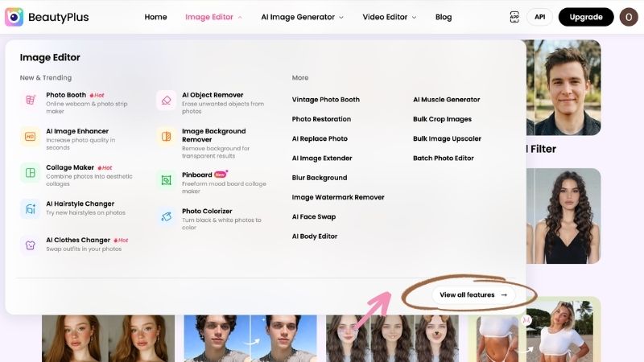Select the AI Object Remover eraser icon
This screenshot has height=362, width=644.
click(167, 100)
